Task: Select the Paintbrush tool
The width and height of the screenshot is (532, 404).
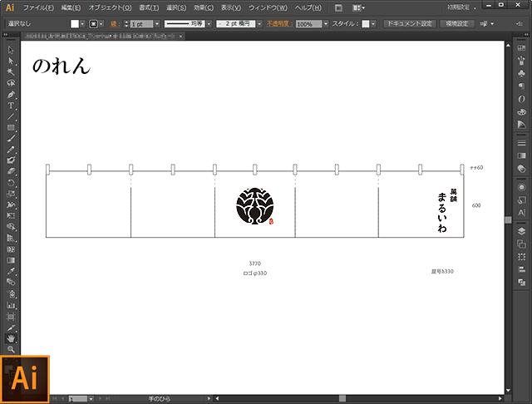Action: coord(11,138)
